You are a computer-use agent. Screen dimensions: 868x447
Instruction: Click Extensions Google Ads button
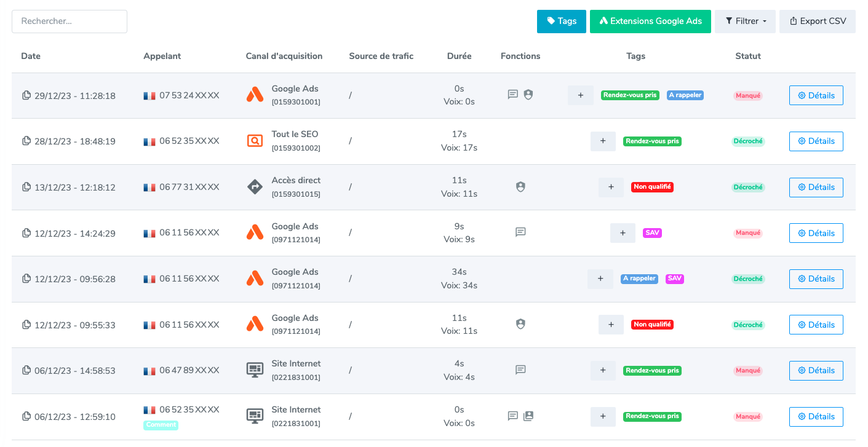pyautogui.click(x=650, y=21)
